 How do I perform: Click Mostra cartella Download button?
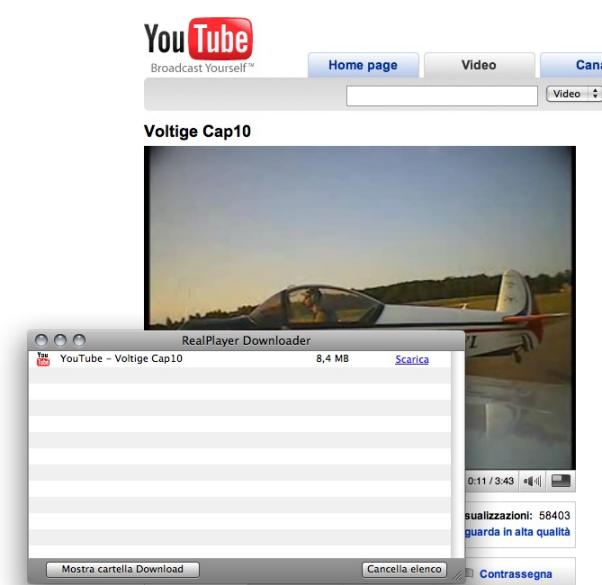(122, 569)
